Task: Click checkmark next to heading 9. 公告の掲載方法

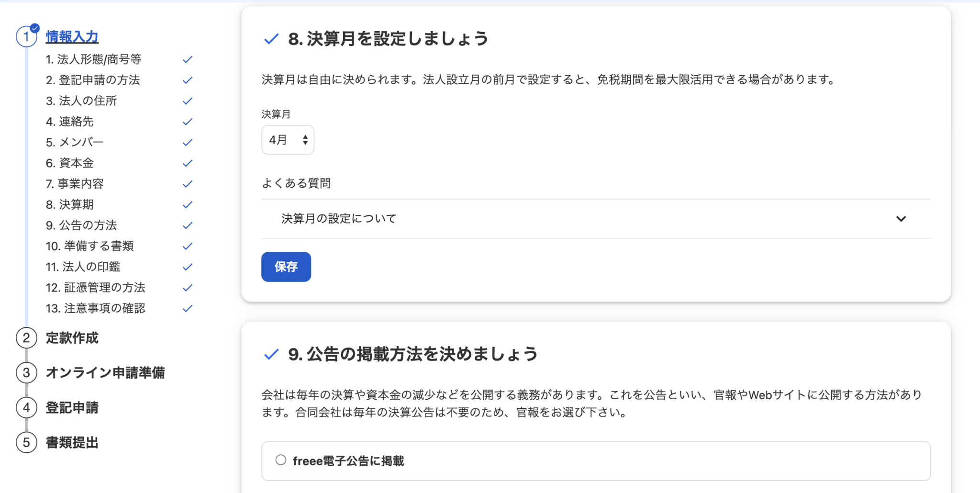Action: tap(271, 354)
